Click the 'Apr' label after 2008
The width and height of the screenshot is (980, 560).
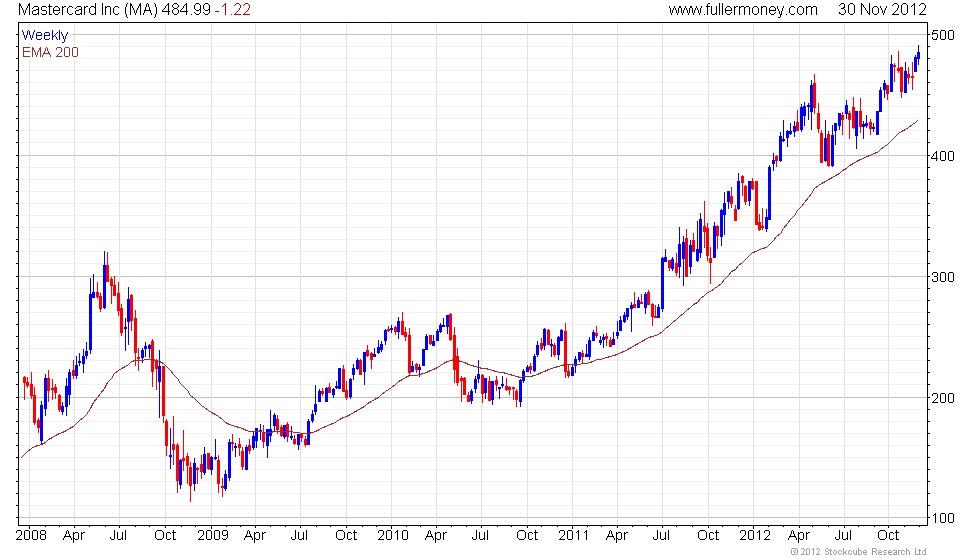point(74,536)
